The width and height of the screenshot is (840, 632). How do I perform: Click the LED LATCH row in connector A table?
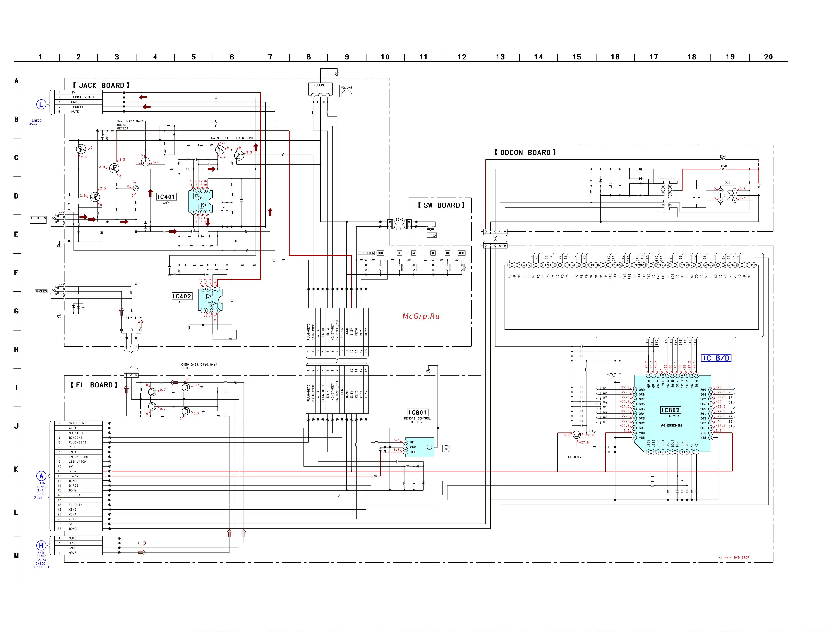pyautogui.click(x=78, y=461)
